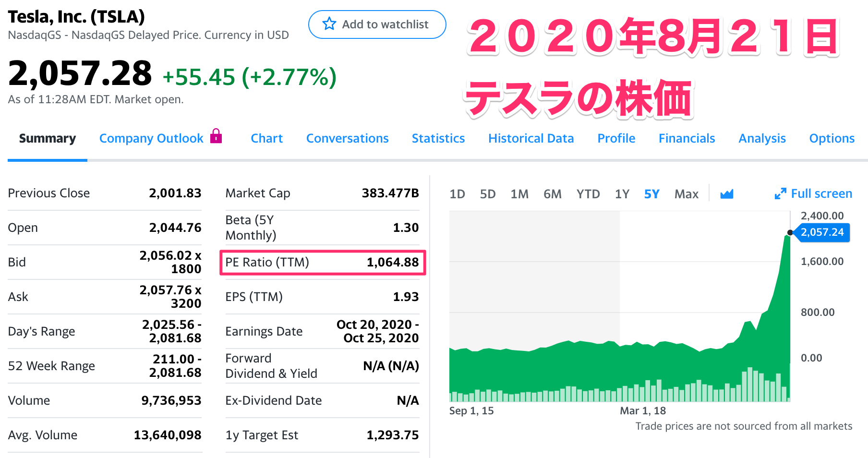Go to the Conversations tab
868x458 pixels.
coord(348,138)
